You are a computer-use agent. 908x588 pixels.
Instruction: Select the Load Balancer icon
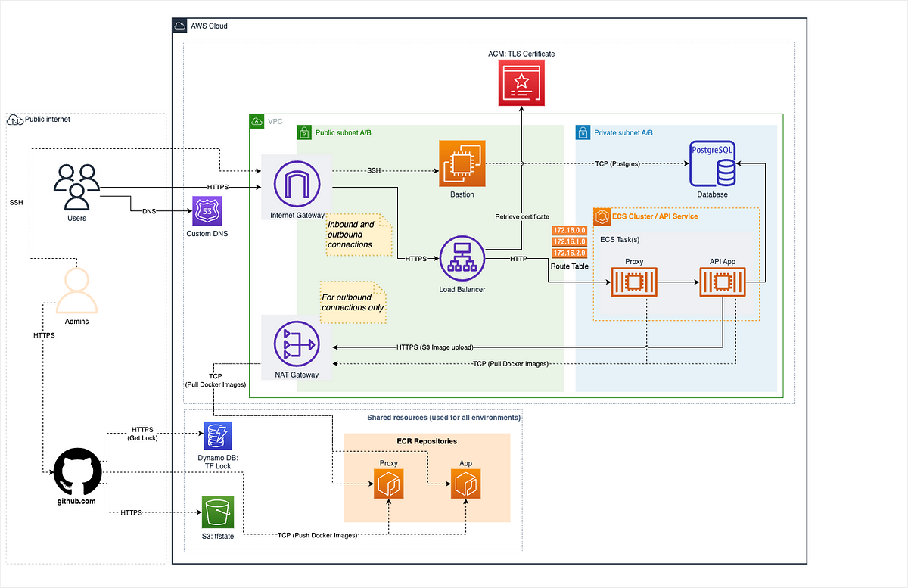click(462, 258)
